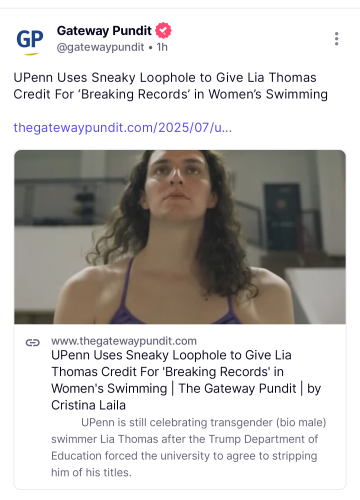
Task: Open the thegatewaypundit.com/2025/07 URL link
Action: 123,128
